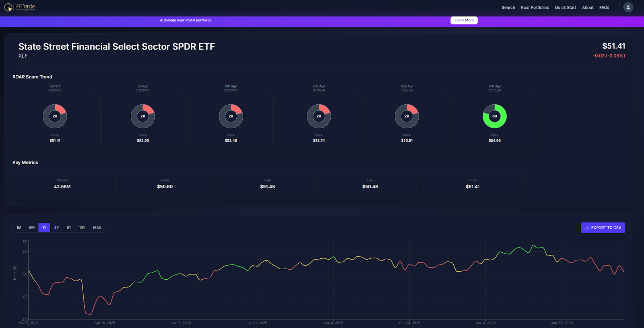Click the Oct 20, 2025 axis label
The image size is (644, 328).
click(410, 323)
